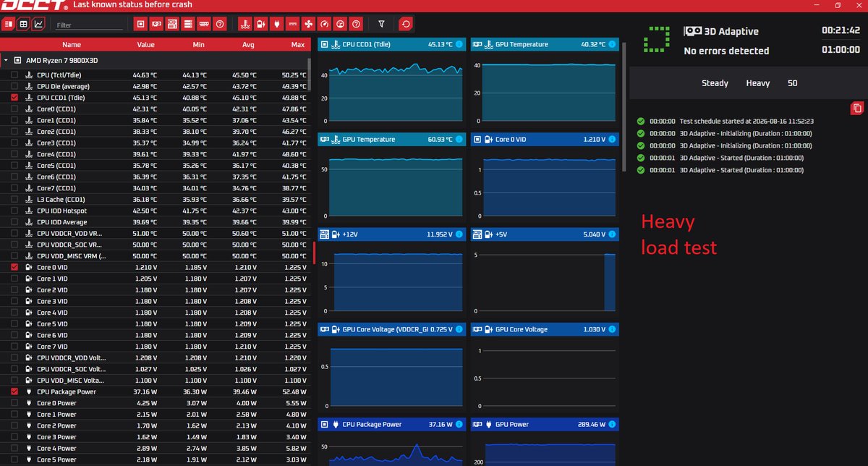Check the CPU IOD Hotspot checkbox

click(x=14, y=211)
